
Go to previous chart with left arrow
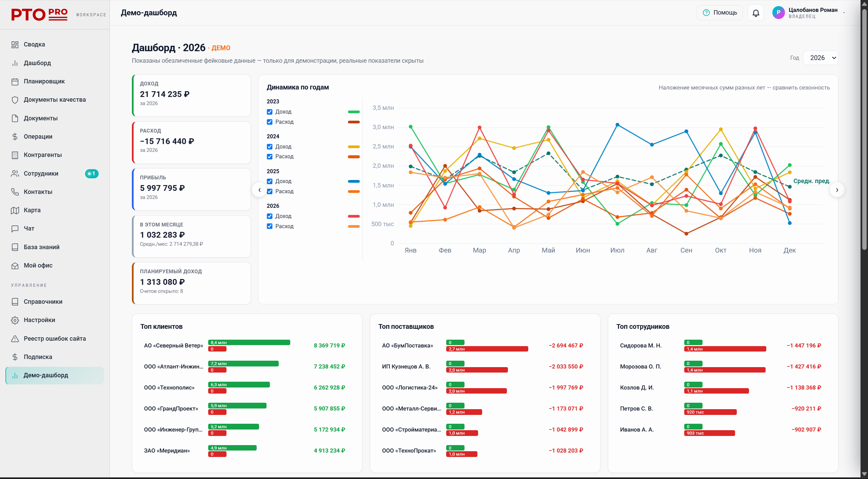[259, 190]
